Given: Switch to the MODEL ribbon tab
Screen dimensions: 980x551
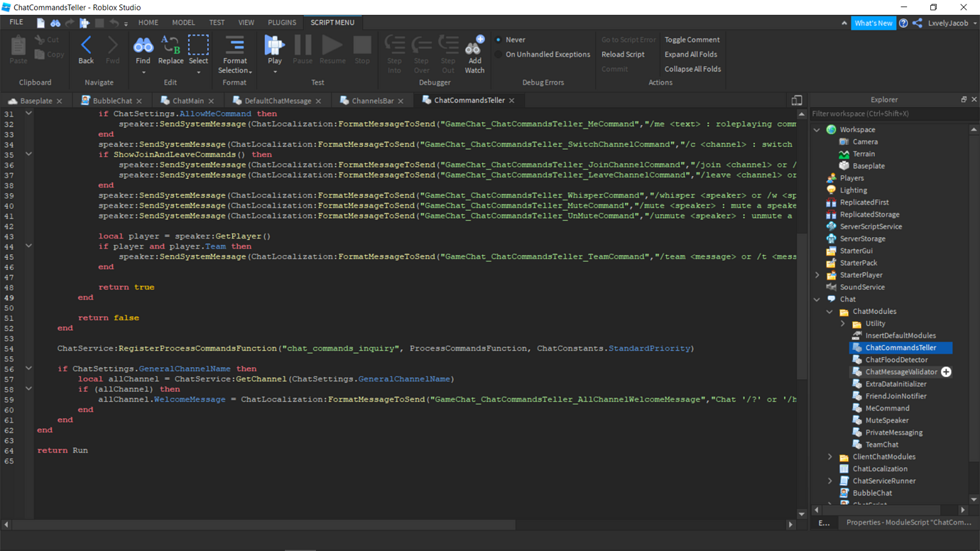Looking at the screenshot, I should click(x=183, y=23).
